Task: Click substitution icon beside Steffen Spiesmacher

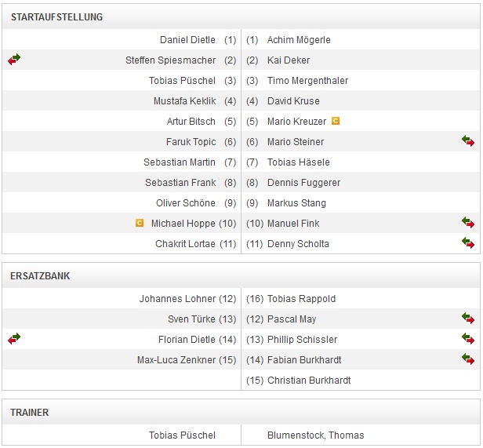Action: (x=14, y=60)
